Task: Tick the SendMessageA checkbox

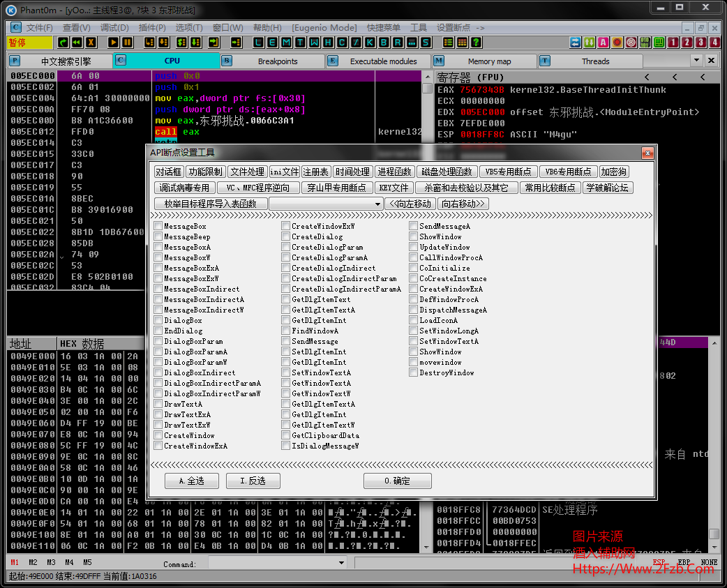Action: point(414,226)
